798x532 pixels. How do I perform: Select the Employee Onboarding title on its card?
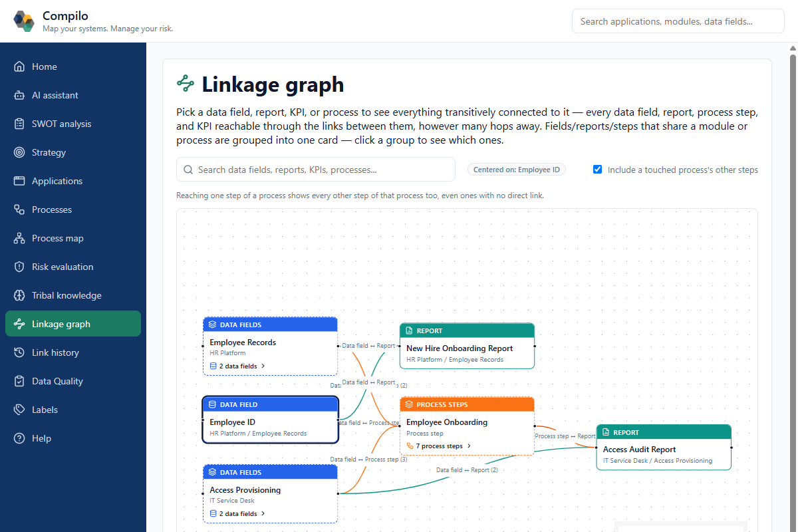coord(447,422)
